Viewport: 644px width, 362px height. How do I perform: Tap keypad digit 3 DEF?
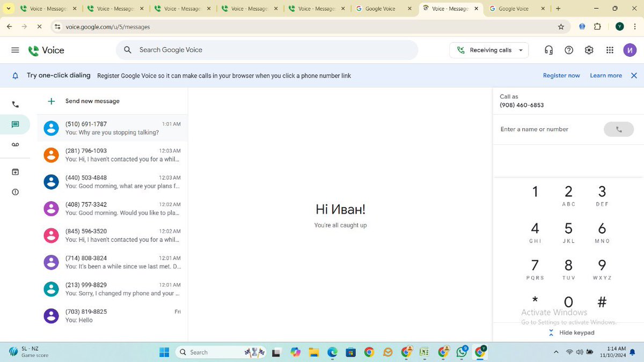[602, 195]
